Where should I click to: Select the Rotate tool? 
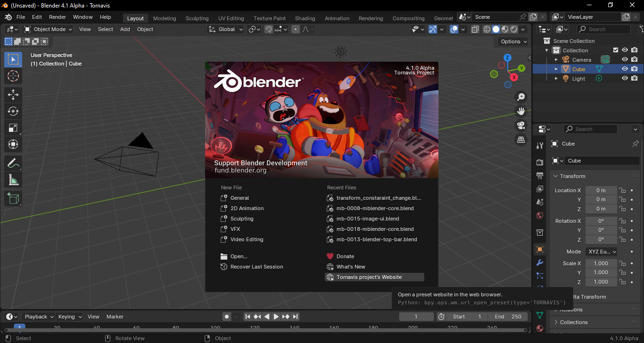[13, 111]
